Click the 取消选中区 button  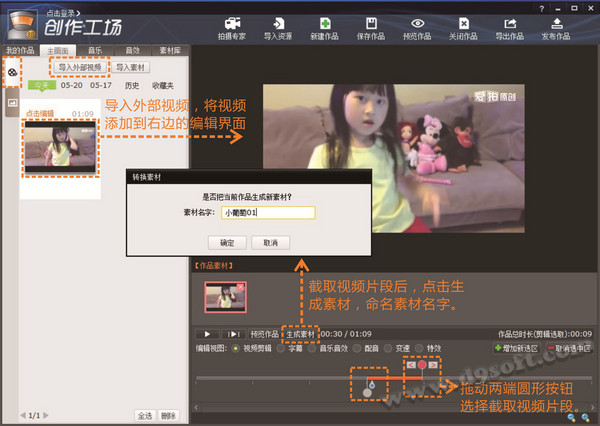point(569,348)
